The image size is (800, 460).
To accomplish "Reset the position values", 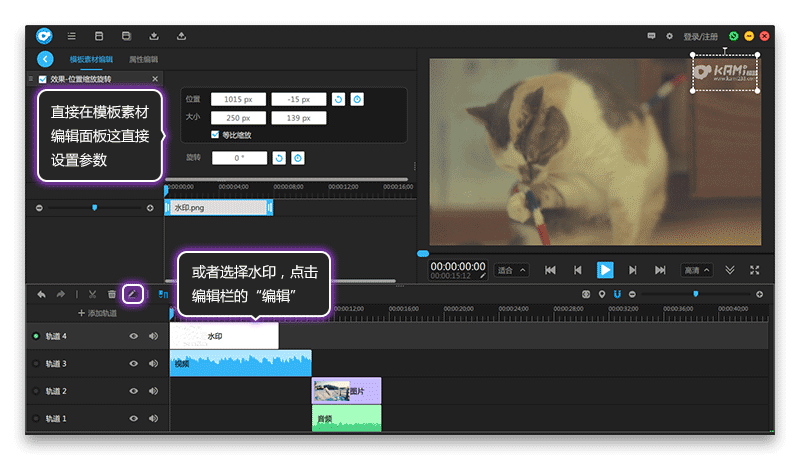I will coord(338,99).
